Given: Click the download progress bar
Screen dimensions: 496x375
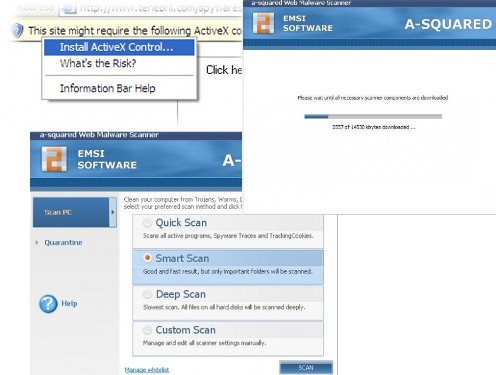Looking at the screenshot, I should (x=373, y=116).
